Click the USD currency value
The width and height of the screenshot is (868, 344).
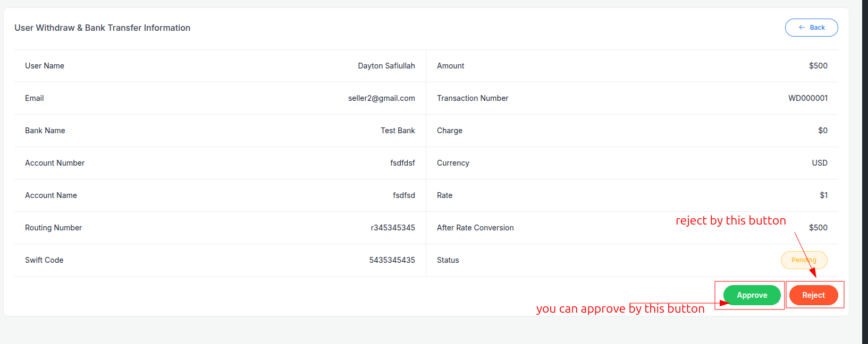point(820,163)
